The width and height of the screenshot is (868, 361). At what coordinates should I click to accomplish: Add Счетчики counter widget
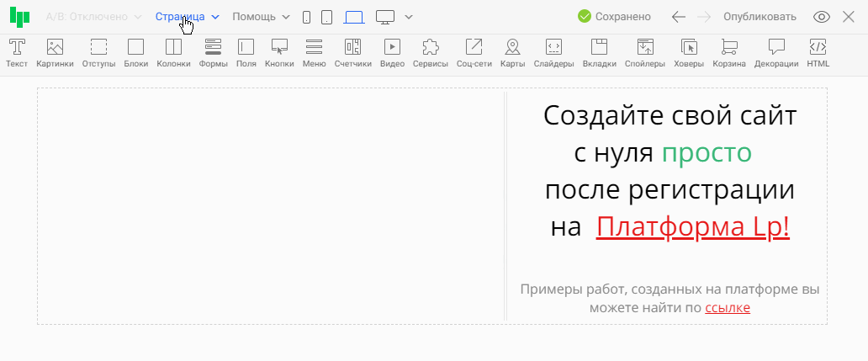coord(352,53)
